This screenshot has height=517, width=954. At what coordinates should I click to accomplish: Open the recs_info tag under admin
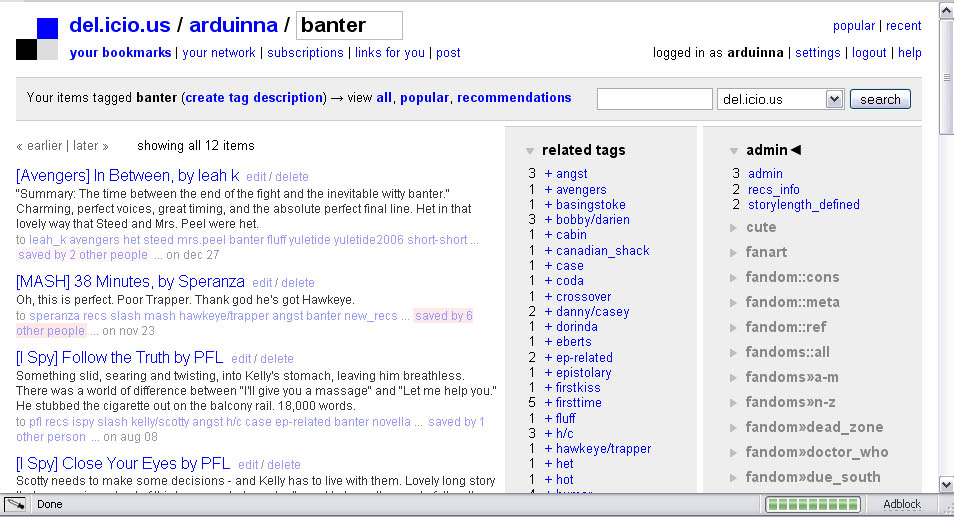point(774,190)
